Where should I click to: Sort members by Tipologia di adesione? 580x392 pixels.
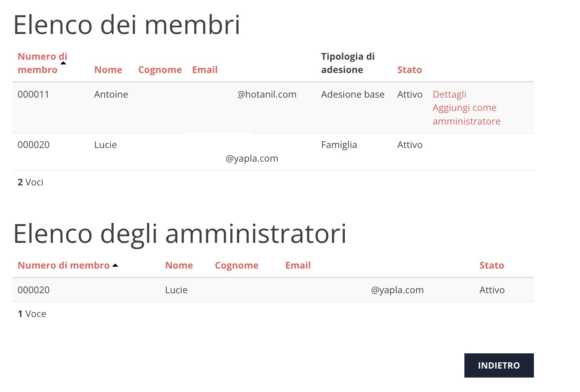(348, 63)
